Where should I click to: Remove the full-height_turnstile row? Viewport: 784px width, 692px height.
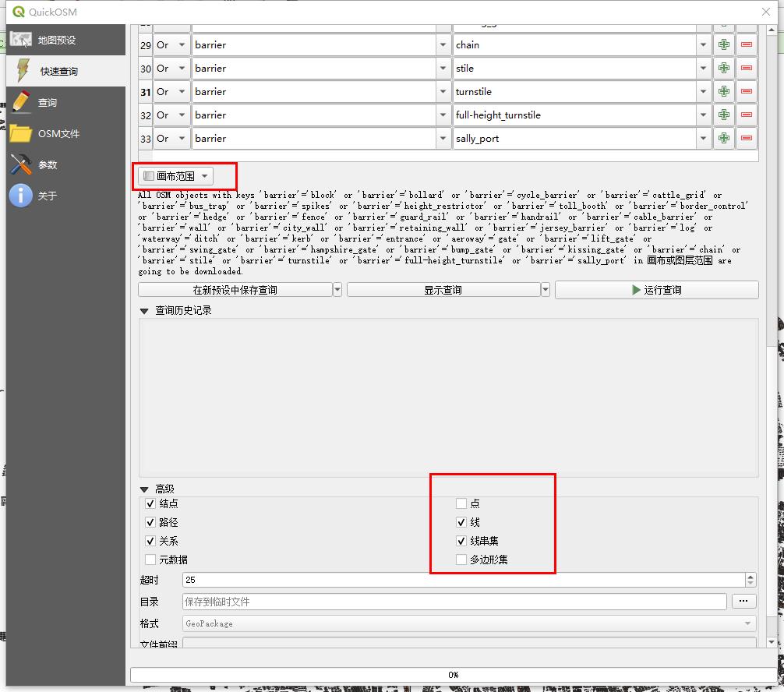747,115
